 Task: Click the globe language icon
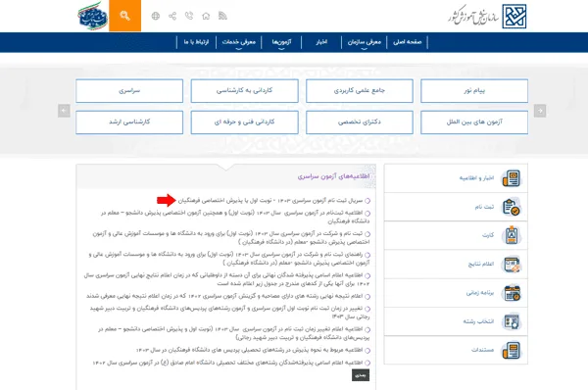(156, 16)
